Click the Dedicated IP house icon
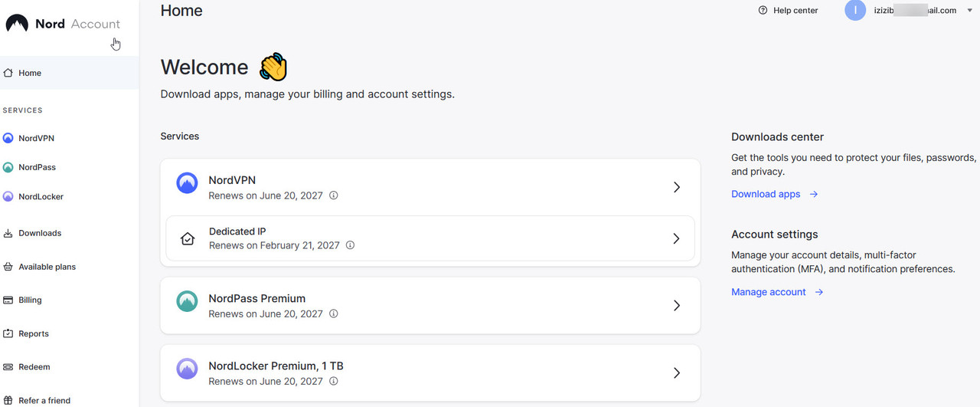The width and height of the screenshot is (980, 407). (x=188, y=238)
